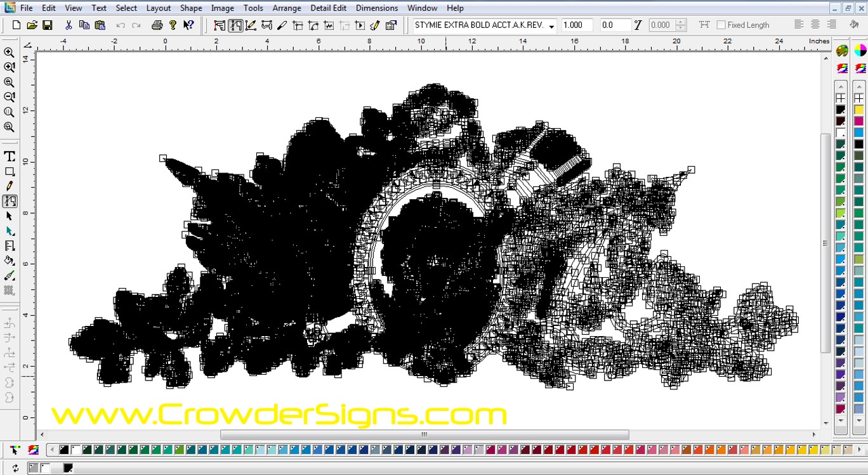868x475 pixels.
Task: Choose the rectangle shape tool in left toolbox
Action: (x=10, y=172)
